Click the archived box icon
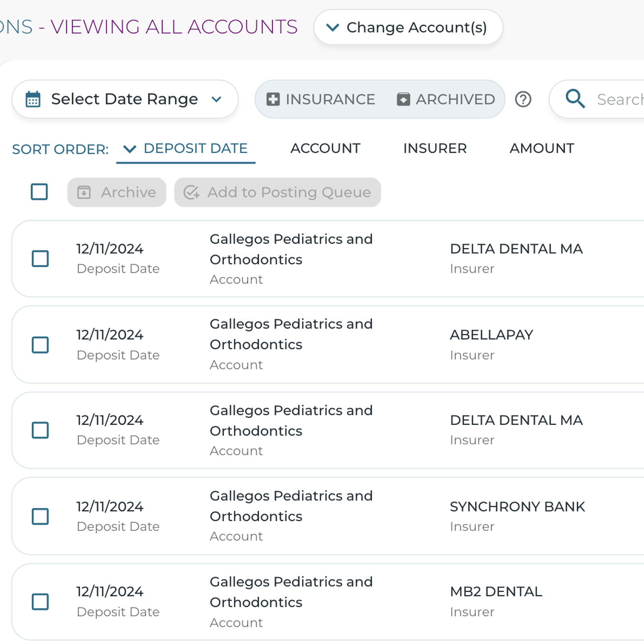Image resolution: width=644 pixels, height=644 pixels. coord(403,99)
